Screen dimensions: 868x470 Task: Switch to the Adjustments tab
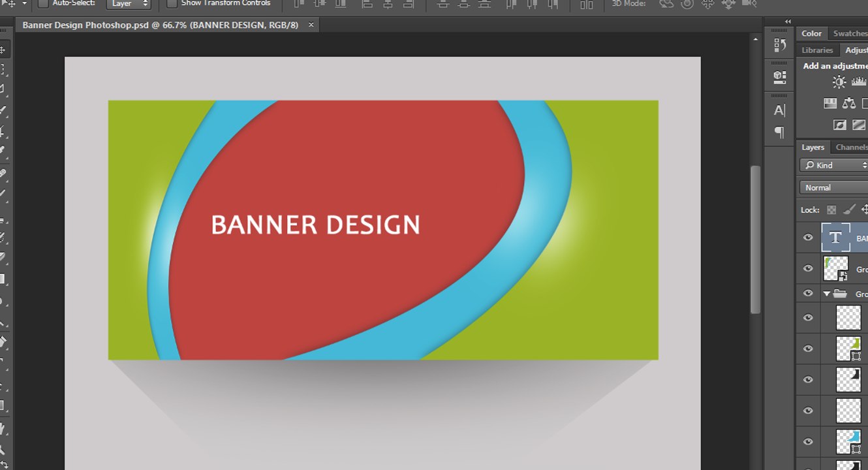[x=856, y=50]
